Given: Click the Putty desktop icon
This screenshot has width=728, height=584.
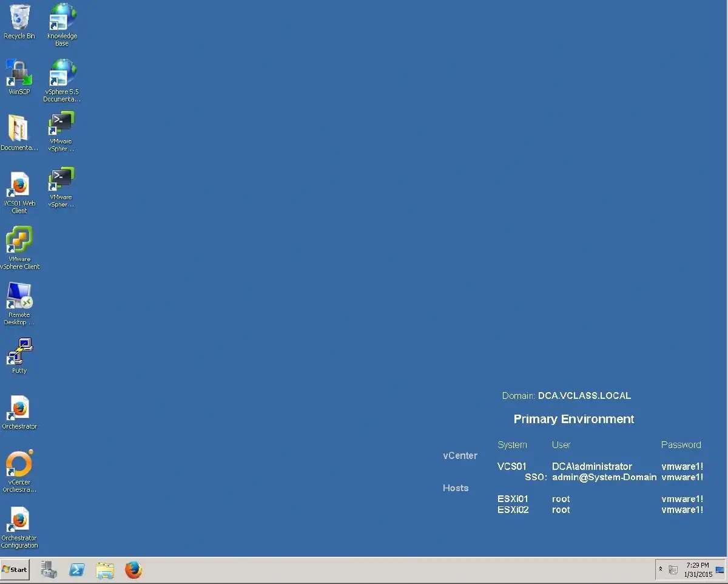Looking at the screenshot, I should click(19, 352).
